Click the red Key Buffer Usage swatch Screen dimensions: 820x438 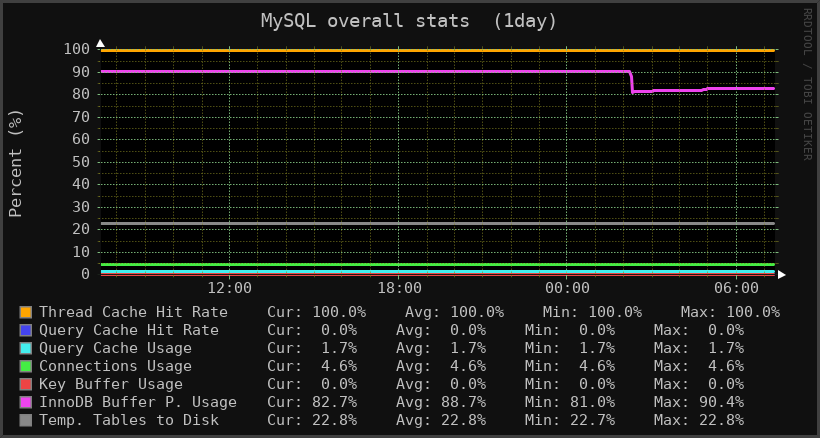tap(26, 384)
